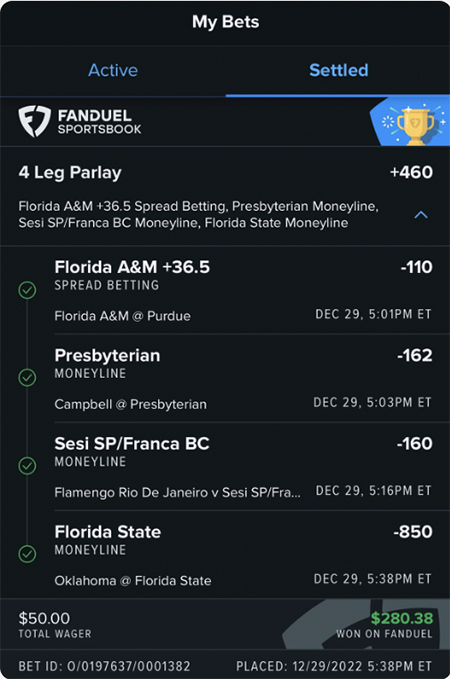Open the Flamengo Rio De Janeiro v Sesi matchup
This screenshot has width=450, height=679.
177,493
